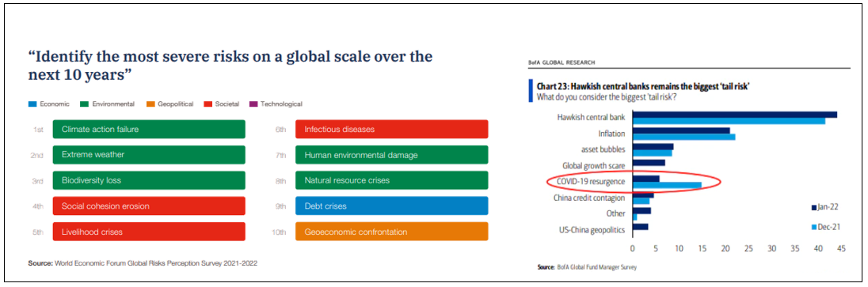This screenshot has height=287, width=868.
Task: Select the Natural resource crises bar
Action: click(x=391, y=180)
